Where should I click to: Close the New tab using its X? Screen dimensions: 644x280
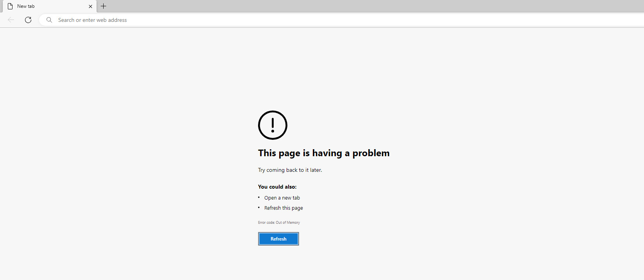pyautogui.click(x=90, y=6)
